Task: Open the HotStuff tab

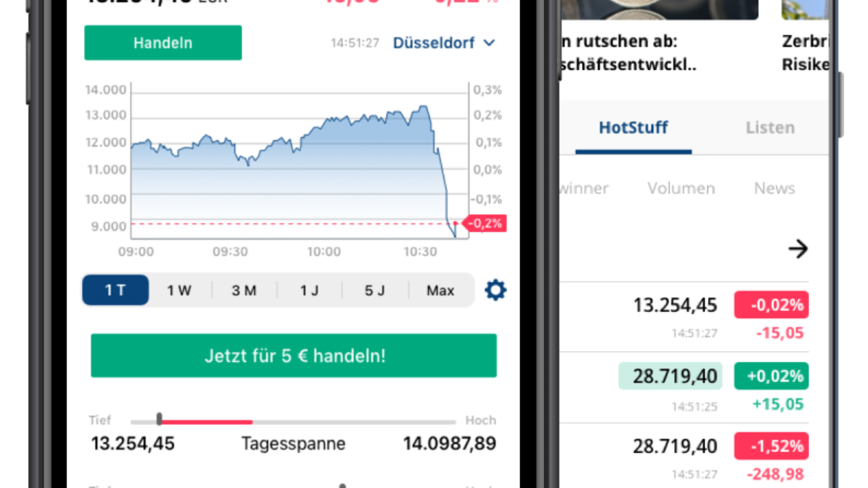Action: 633,127
